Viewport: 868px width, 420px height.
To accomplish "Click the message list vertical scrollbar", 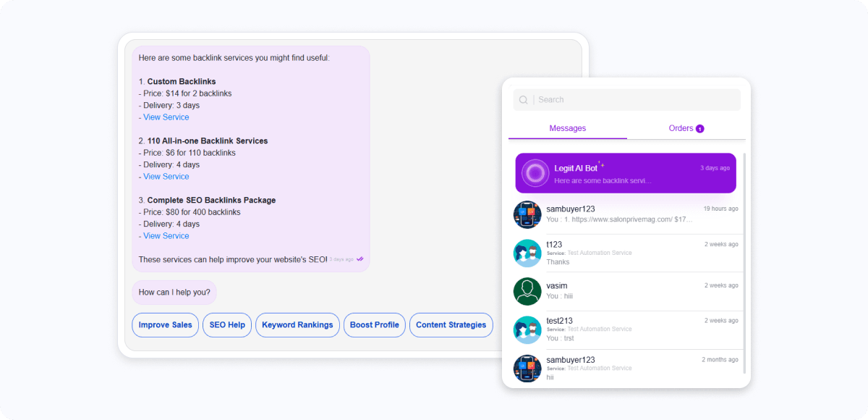I will point(744,262).
